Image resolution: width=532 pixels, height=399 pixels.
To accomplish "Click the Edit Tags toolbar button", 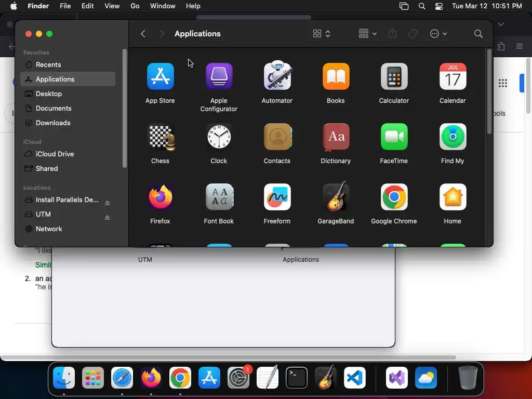I will coord(413,34).
